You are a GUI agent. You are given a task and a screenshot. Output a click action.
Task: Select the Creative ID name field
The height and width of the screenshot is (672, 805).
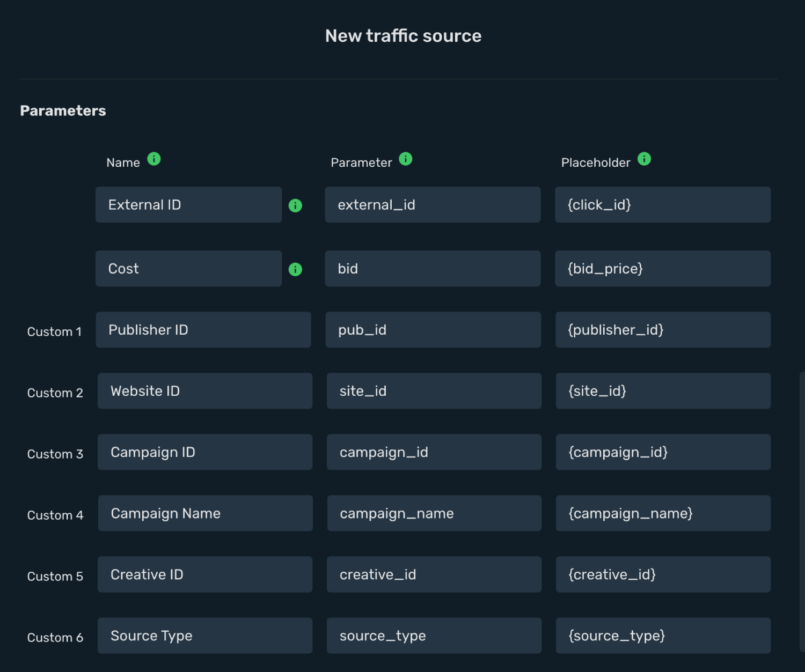click(x=205, y=574)
